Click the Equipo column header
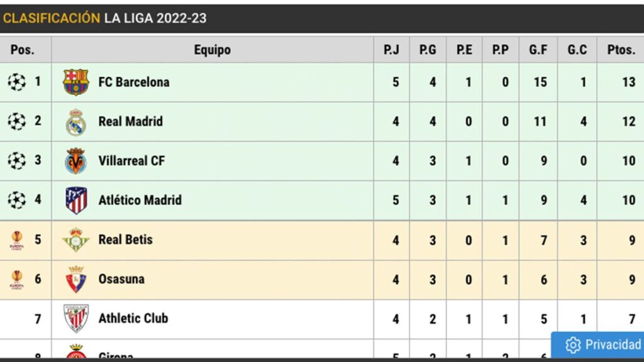This screenshot has width=644, height=362. [213, 49]
